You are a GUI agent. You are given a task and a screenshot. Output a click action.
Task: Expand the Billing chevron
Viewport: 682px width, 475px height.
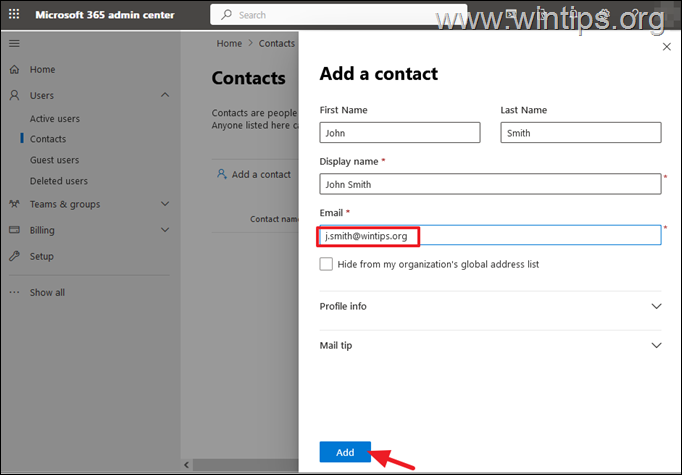tap(165, 230)
